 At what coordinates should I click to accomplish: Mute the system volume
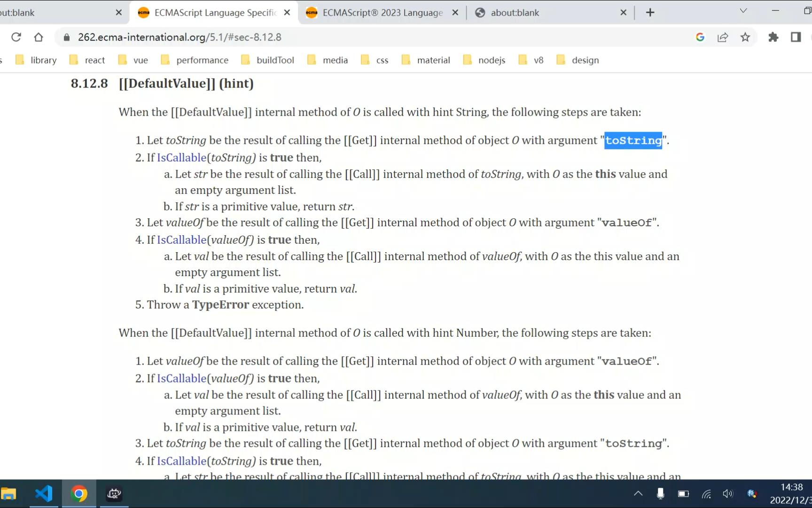[x=727, y=494]
